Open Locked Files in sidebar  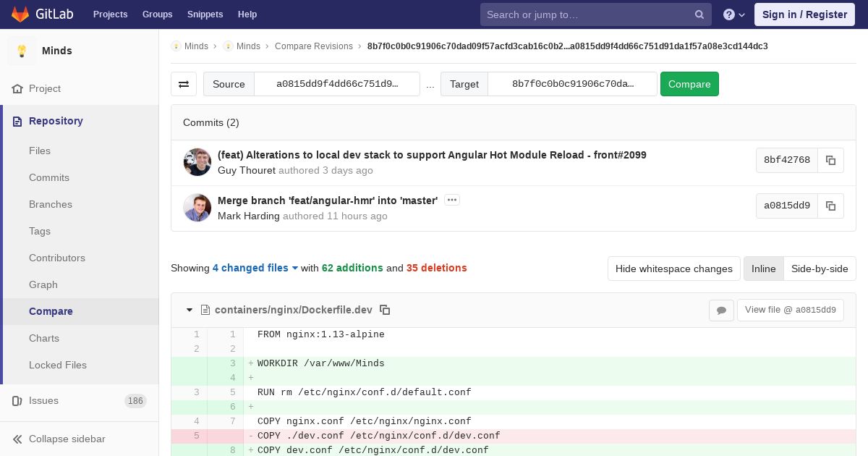click(58, 365)
